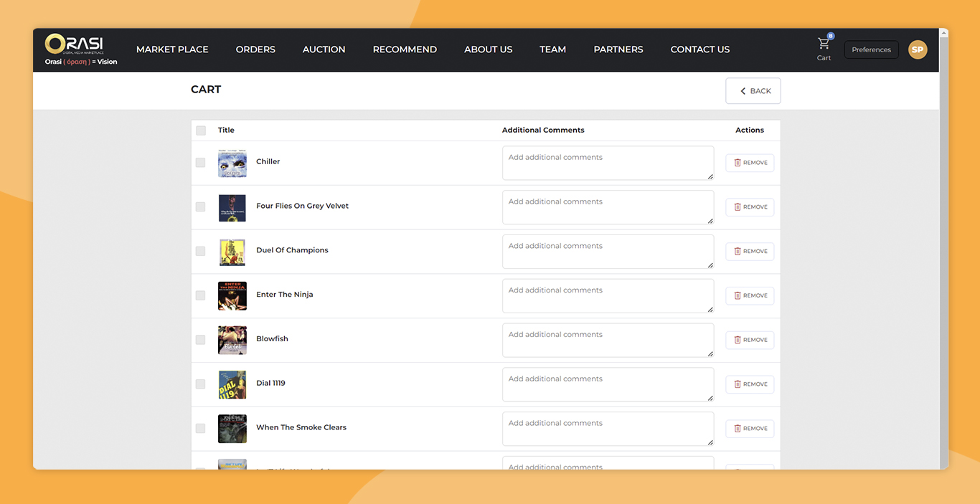
Task: Click the Additional Comments column header
Action: coord(543,130)
